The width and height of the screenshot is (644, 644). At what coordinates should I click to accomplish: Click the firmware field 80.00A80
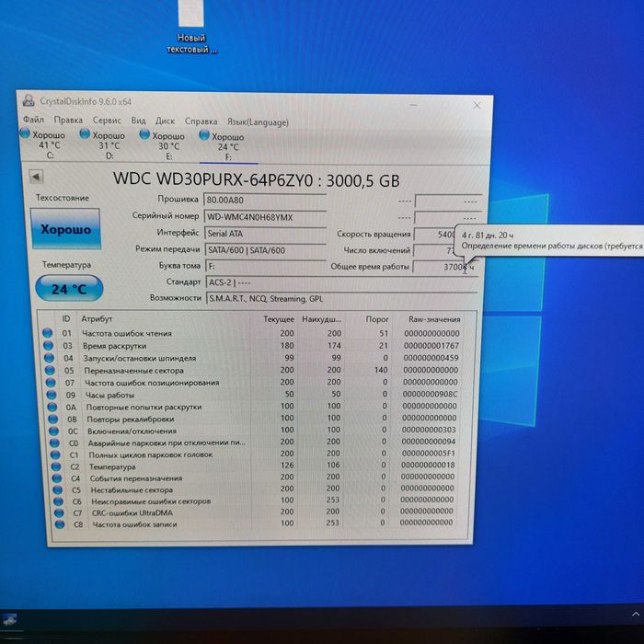coord(265,200)
